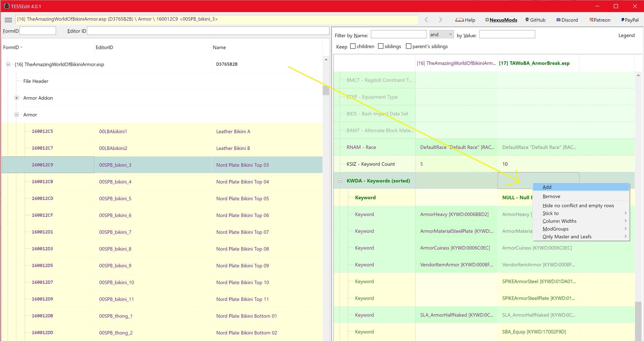Focus the by Value filter field
644x341 pixels.
pyautogui.click(x=507, y=34)
